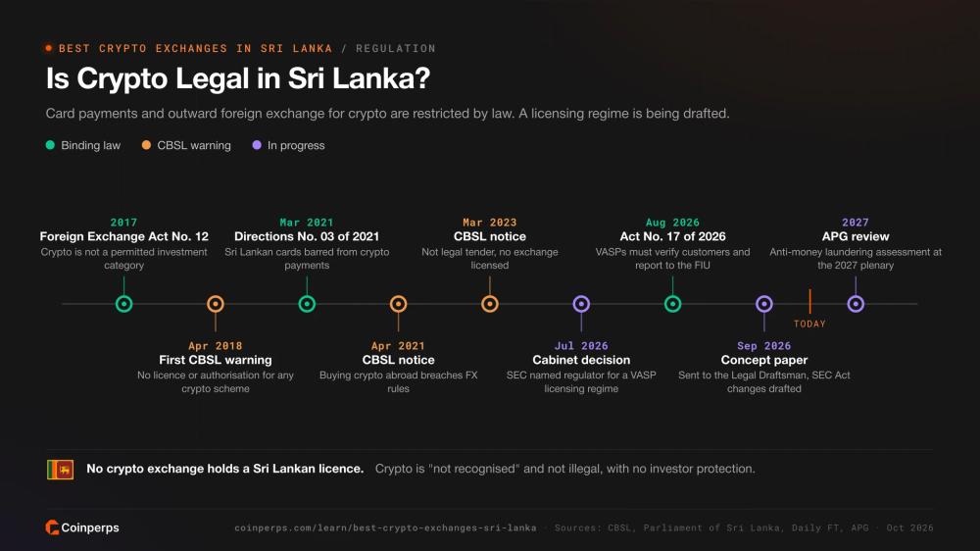
Task: Click the Apr 2021 CBSL notice marker
Action: [x=398, y=304]
